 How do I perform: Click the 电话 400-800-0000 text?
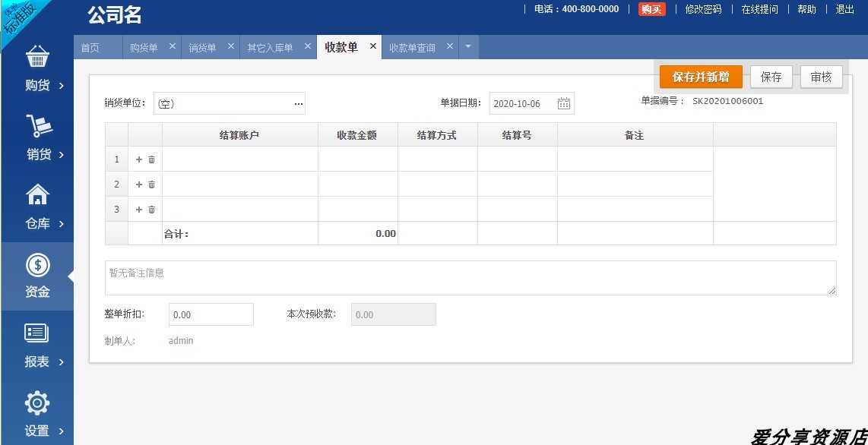[576, 9]
